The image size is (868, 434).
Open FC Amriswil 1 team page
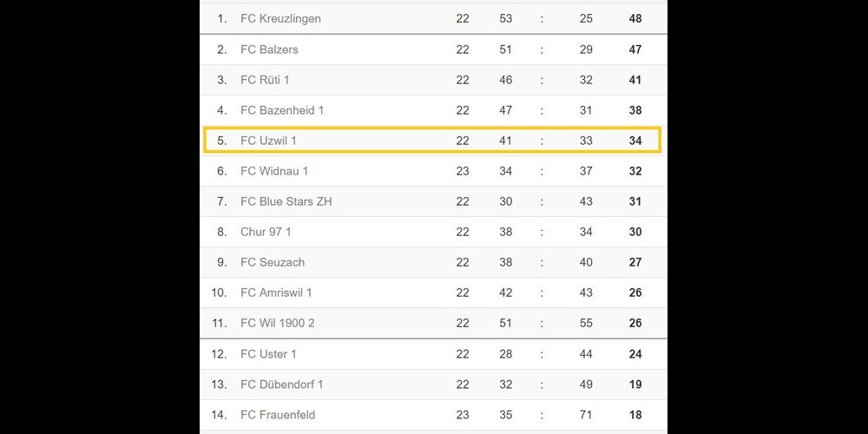point(276,293)
